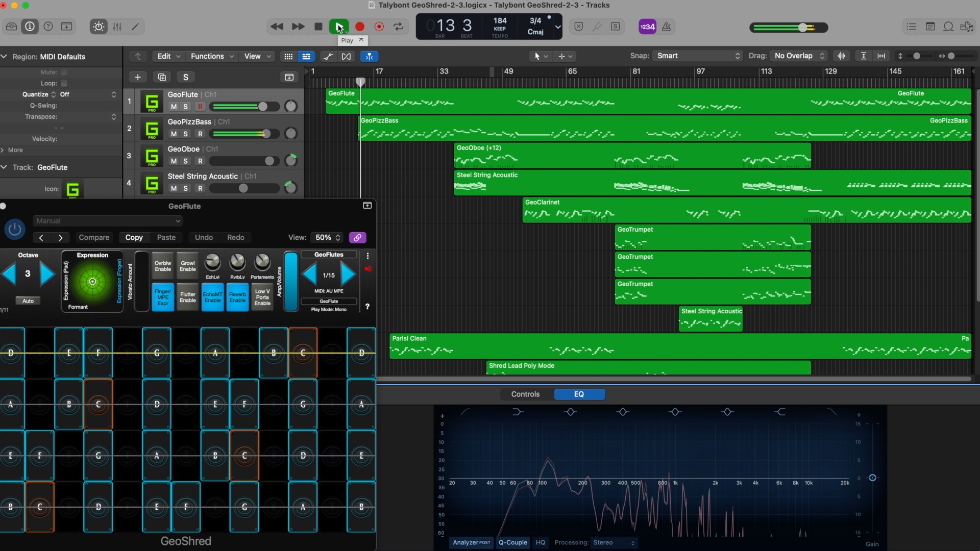The height and width of the screenshot is (551, 980).
Task: Solo track 2 GeoPizzBass
Action: click(186, 133)
